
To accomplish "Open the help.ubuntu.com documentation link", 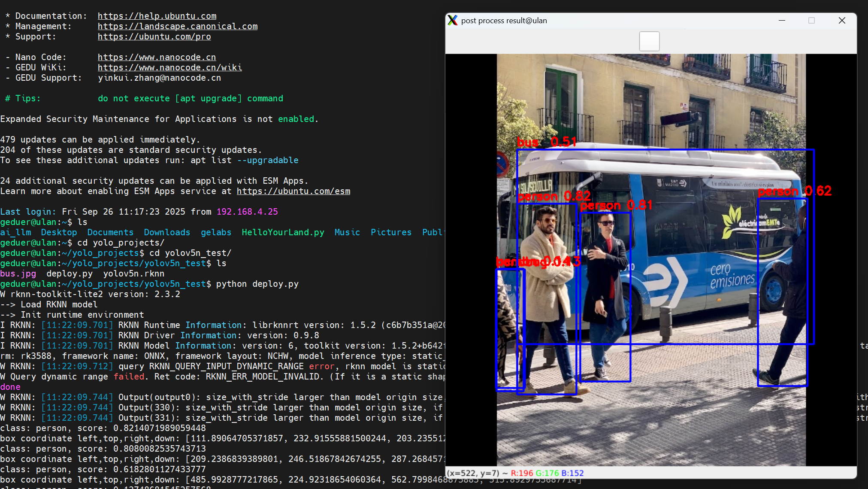I will click(157, 16).
